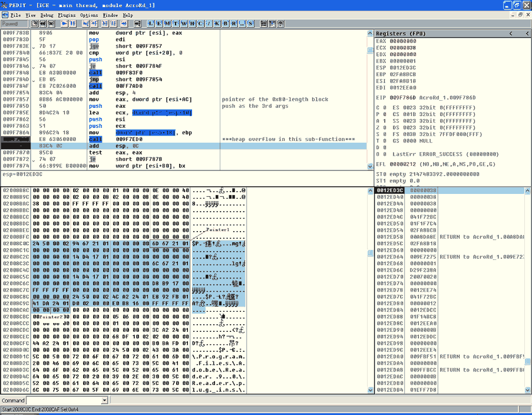
Task: Switch register view with left arrow
Action: 510,34
